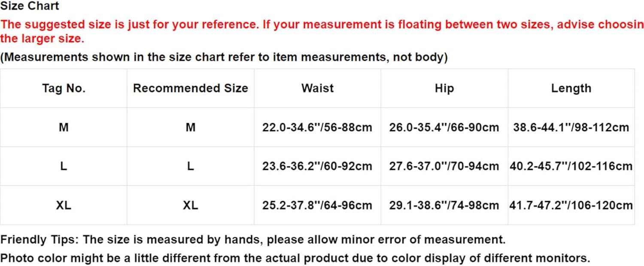Click waist value 23.6-36.2"/60-92cm
644x266 pixels.
click(x=317, y=166)
